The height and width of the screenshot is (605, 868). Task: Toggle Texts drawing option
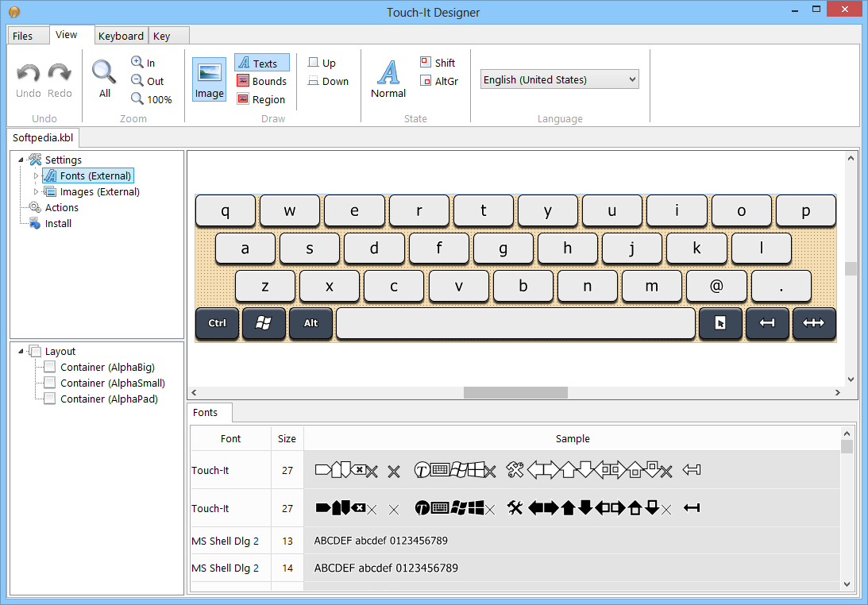point(262,63)
